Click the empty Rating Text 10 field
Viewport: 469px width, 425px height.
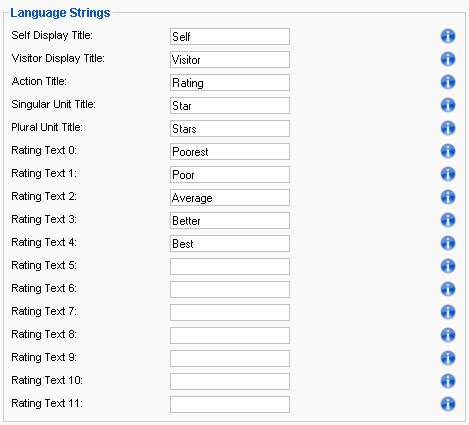pos(230,381)
